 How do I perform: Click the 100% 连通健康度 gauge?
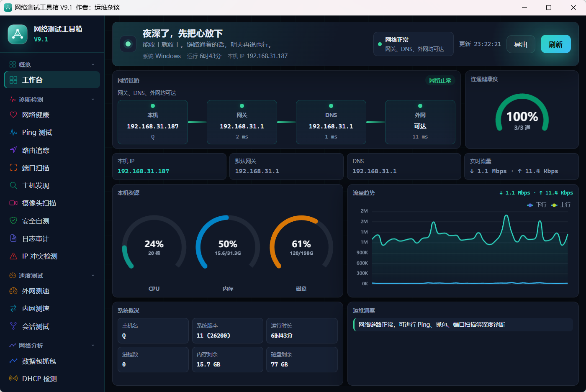click(522, 113)
